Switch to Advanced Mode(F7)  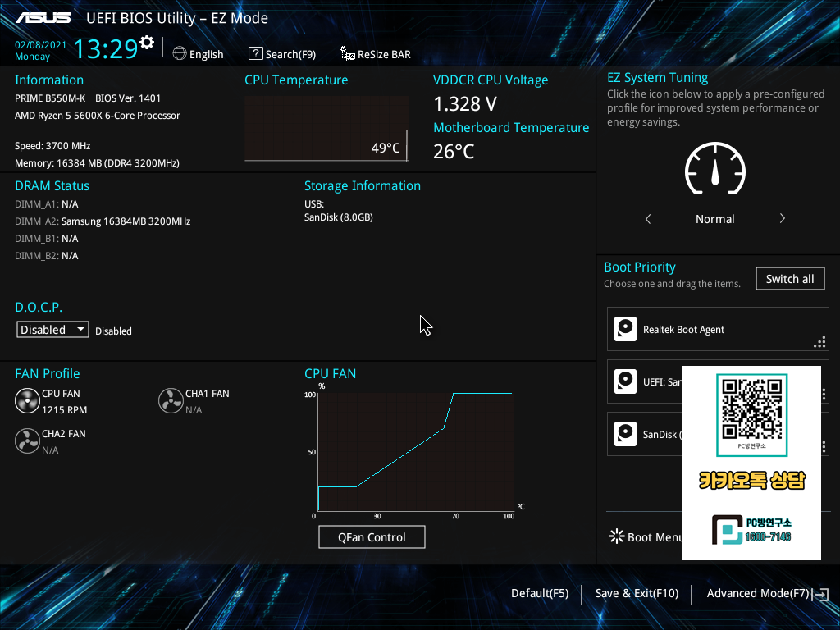pyautogui.click(x=757, y=594)
